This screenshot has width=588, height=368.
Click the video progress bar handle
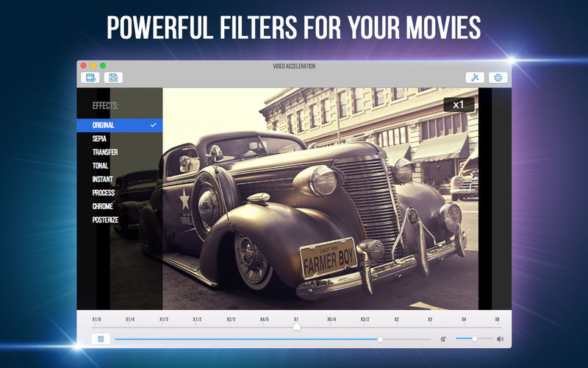click(380, 339)
